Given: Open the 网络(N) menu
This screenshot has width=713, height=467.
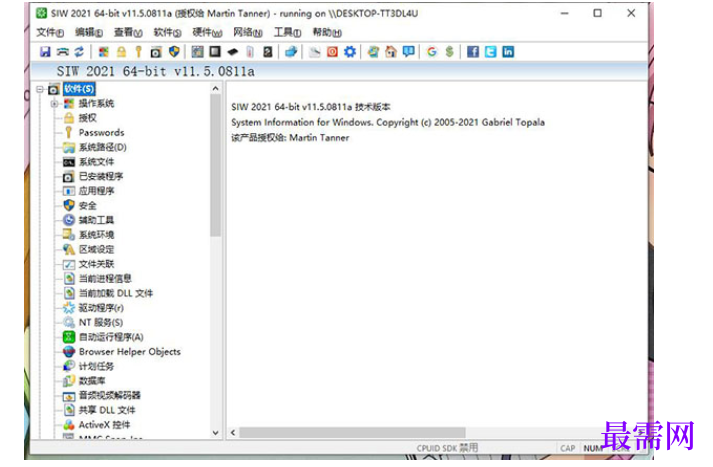Looking at the screenshot, I should pos(248,32).
